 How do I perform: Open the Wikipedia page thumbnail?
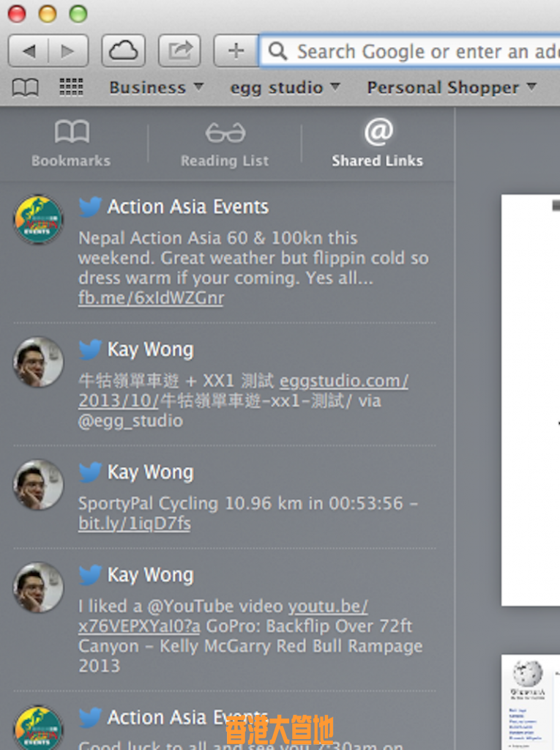[530, 702]
